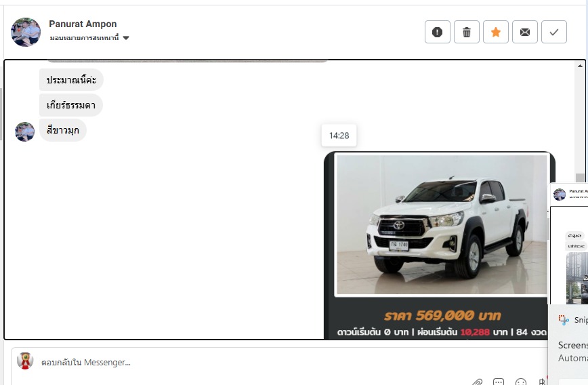Open saved replies speech bubble icon
This screenshot has width=588, height=385.
coord(499,382)
